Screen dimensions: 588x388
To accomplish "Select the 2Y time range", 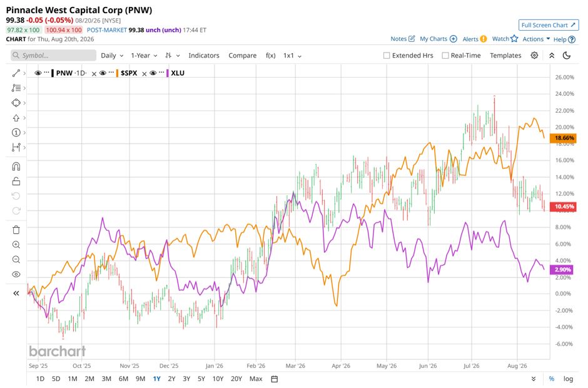I will click(x=171, y=379).
